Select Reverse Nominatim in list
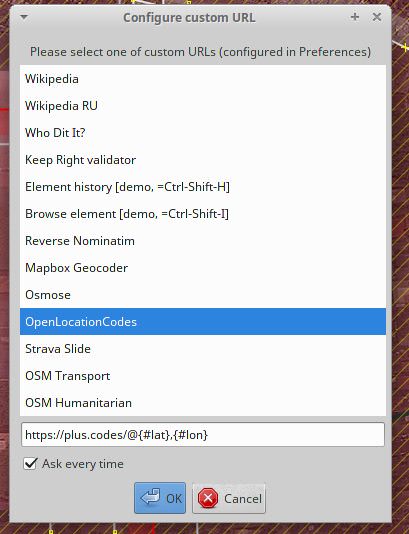This screenshot has height=534, width=409. point(203,241)
